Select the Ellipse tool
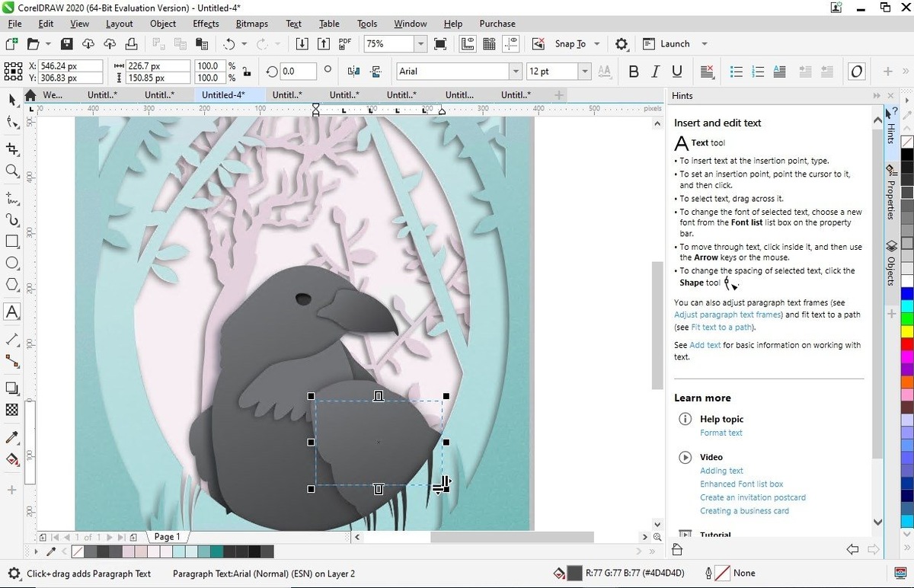Image resolution: width=914 pixels, height=588 pixels. (x=12, y=263)
